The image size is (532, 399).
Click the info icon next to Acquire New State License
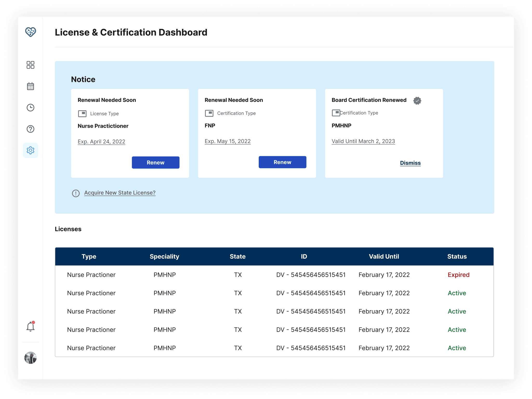[x=76, y=193]
